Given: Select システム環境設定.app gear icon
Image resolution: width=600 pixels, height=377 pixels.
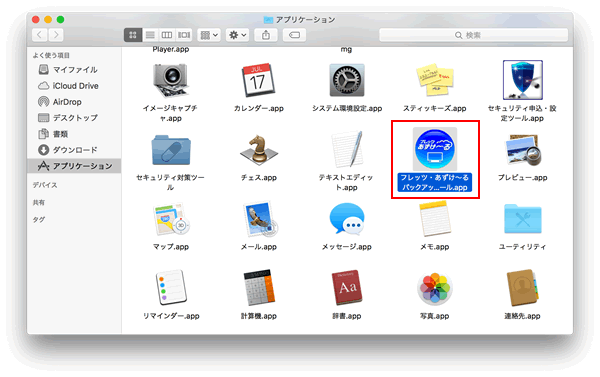Looking at the screenshot, I should (x=347, y=80).
